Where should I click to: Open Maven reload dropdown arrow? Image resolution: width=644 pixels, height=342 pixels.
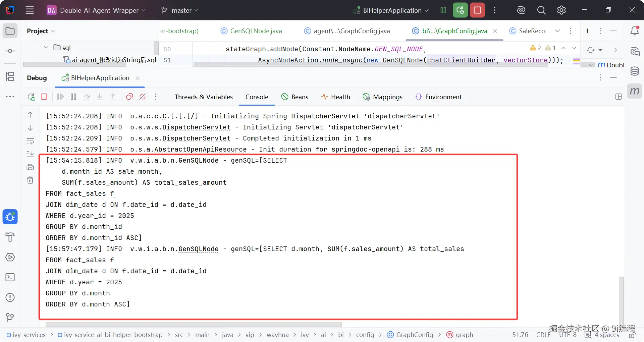600,50
